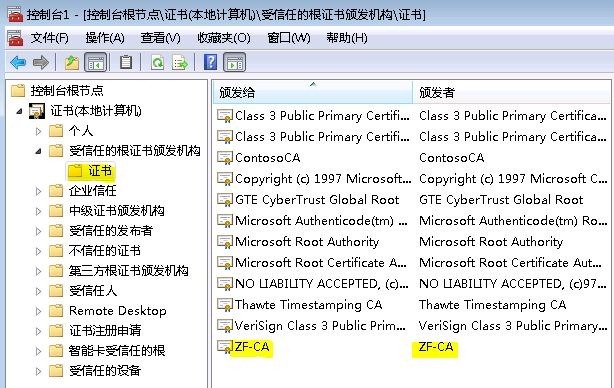Open the 文件(F) menu
614x388 pixels.
coord(50,38)
